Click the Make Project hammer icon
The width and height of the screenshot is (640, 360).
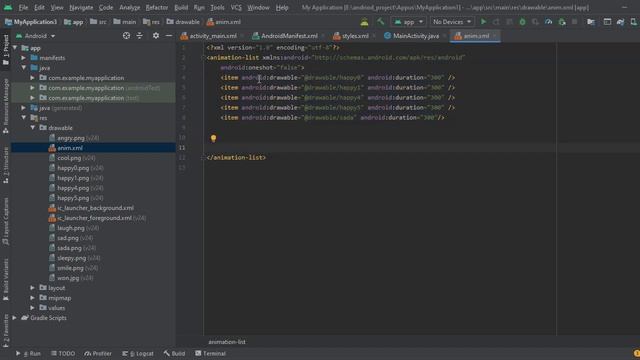pos(380,22)
